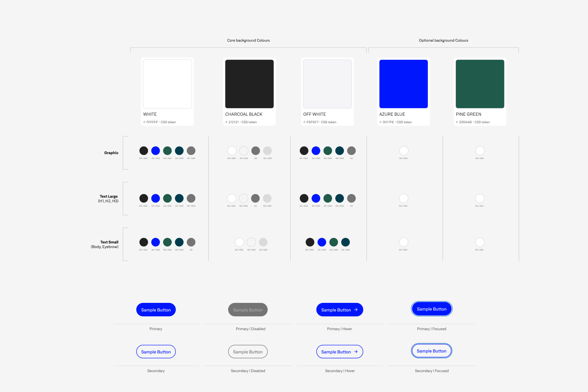The height and width of the screenshot is (392, 588).
Task: Click the 'Core background Colours' heading
Action: tap(248, 40)
